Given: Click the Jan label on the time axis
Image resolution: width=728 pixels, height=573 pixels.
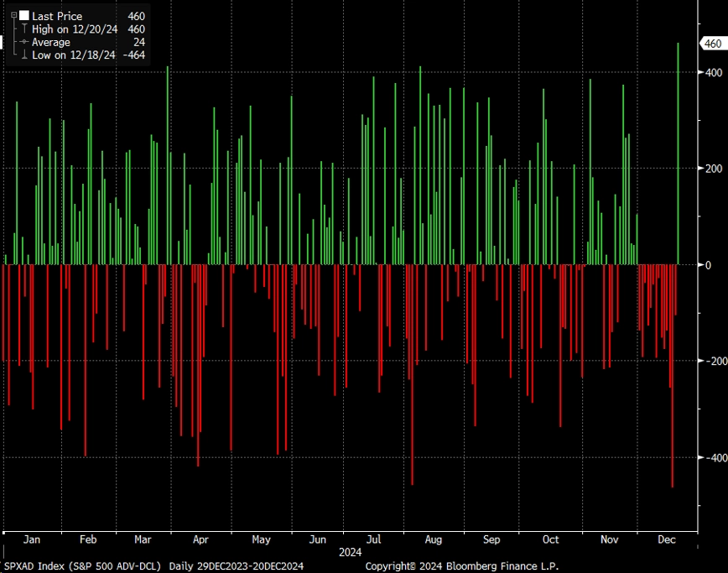Looking at the screenshot, I should (x=32, y=539).
